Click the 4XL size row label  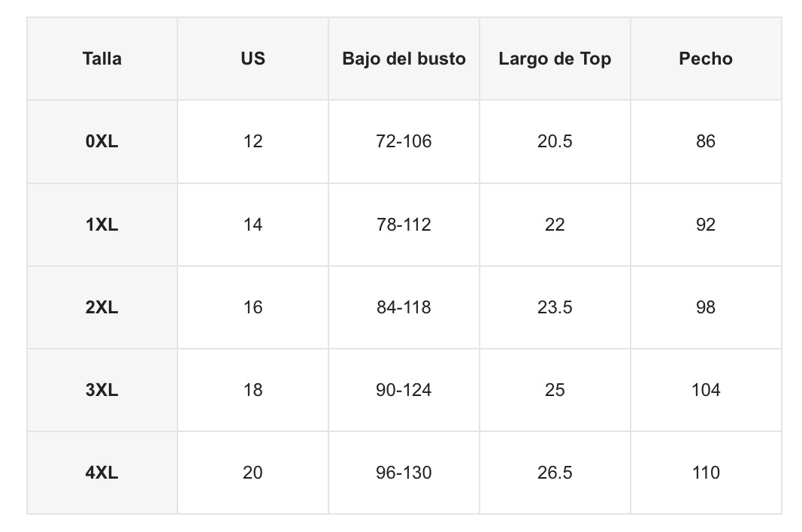click(102, 473)
